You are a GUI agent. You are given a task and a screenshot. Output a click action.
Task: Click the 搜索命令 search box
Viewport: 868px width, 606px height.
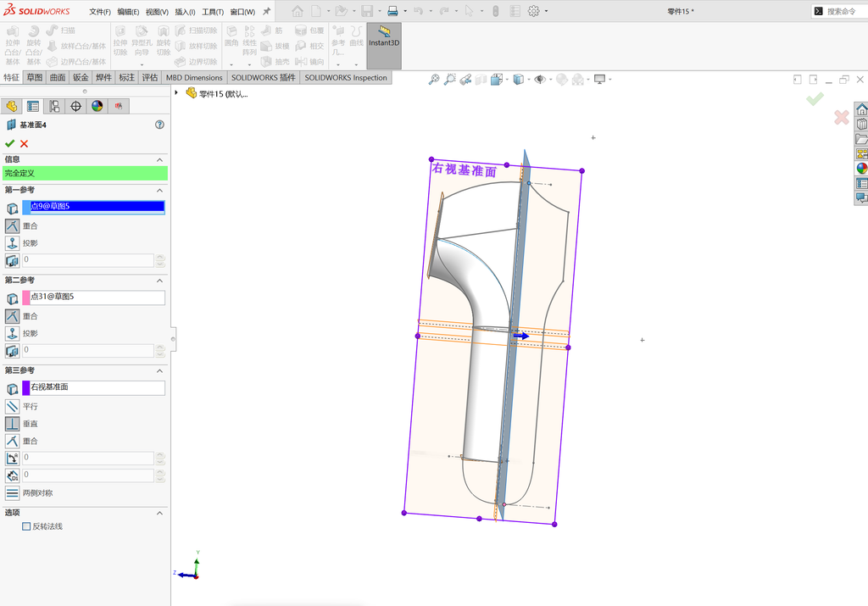click(x=840, y=11)
